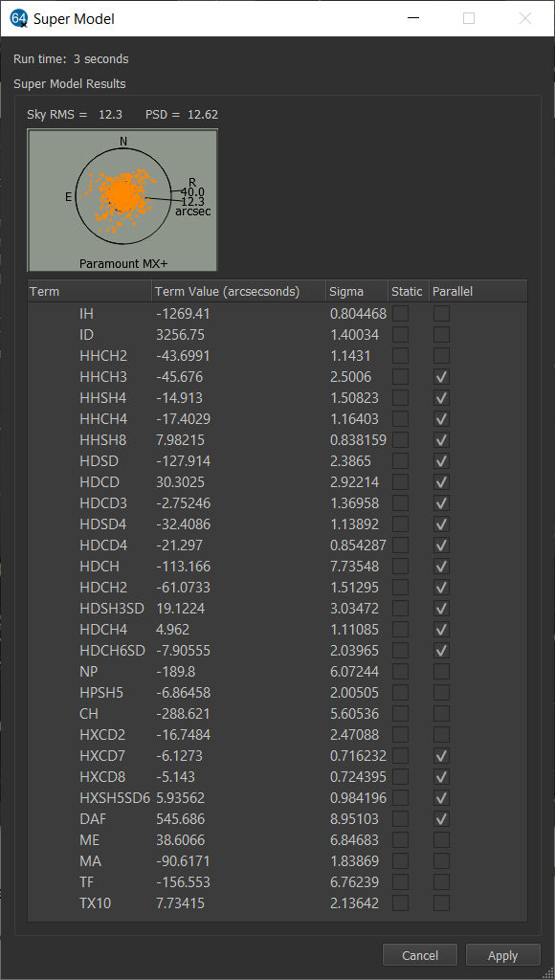Sort by the Sigma column header
The height and width of the screenshot is (980, 555).
pyautogui.click(x=357, y=291)
